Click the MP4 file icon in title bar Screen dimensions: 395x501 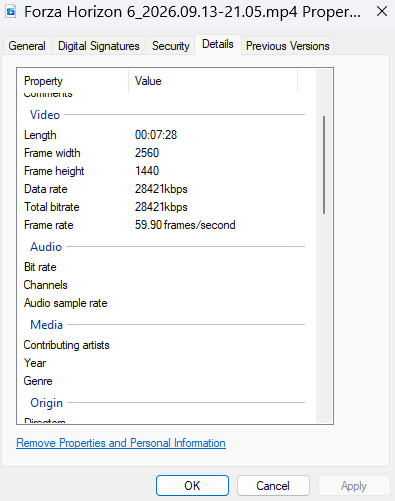(x=11, y=12)
